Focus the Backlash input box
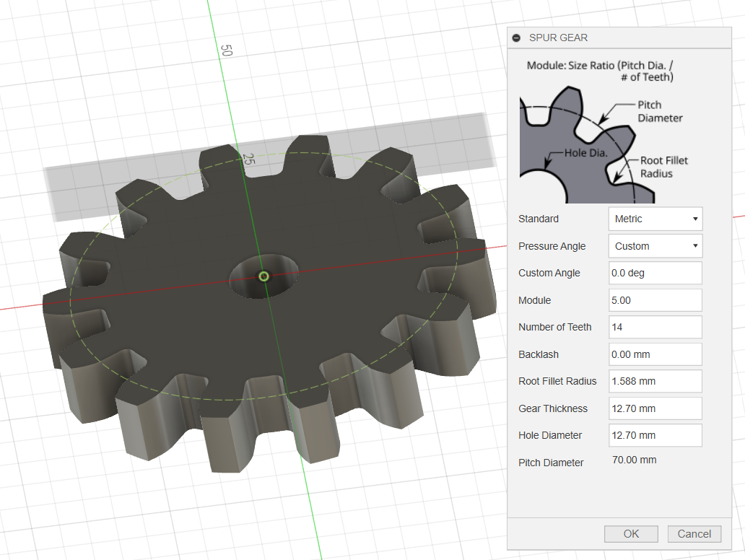Image resolution: width=745 pixels, height=560 pixels. pos(655,354)
